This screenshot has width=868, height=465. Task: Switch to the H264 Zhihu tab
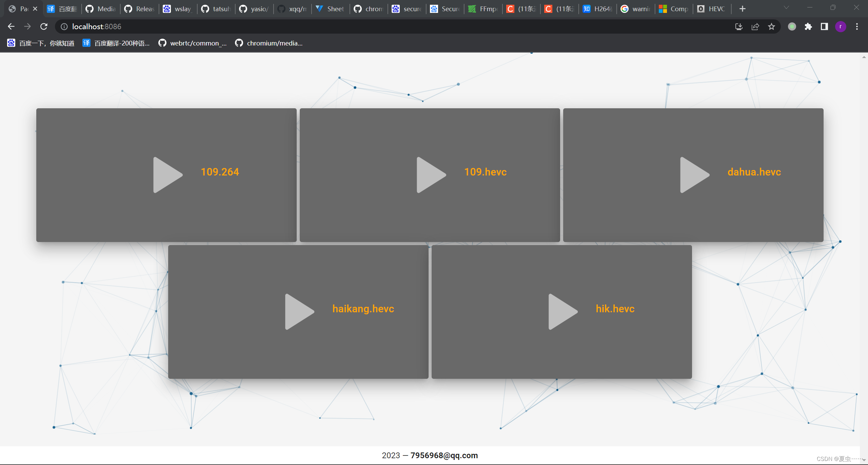click(598, 9)
